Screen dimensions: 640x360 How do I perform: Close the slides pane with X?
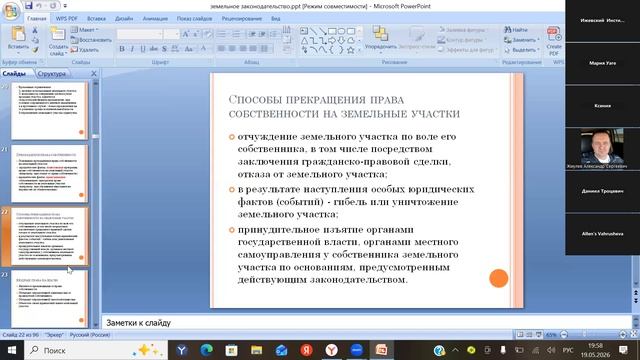point(94,73)
